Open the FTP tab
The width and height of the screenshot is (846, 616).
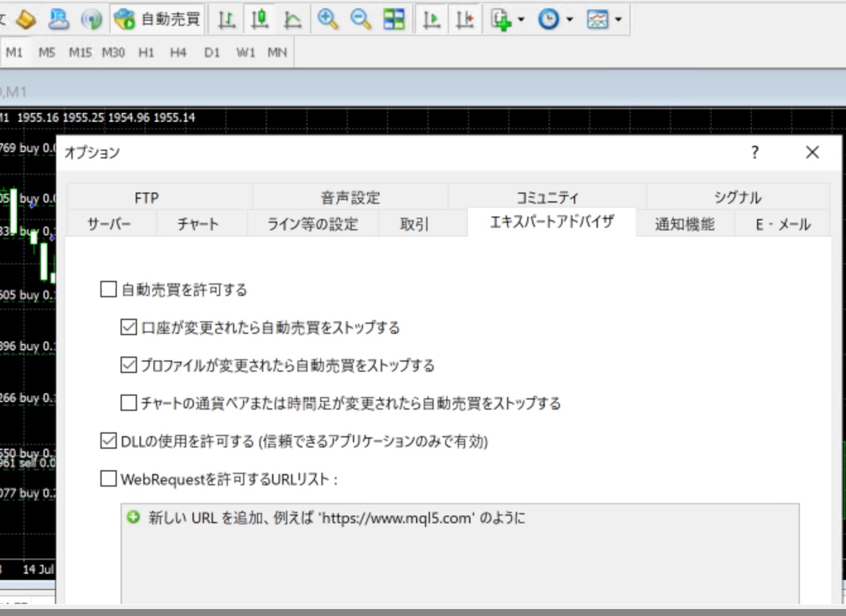(x=159, y=197)
